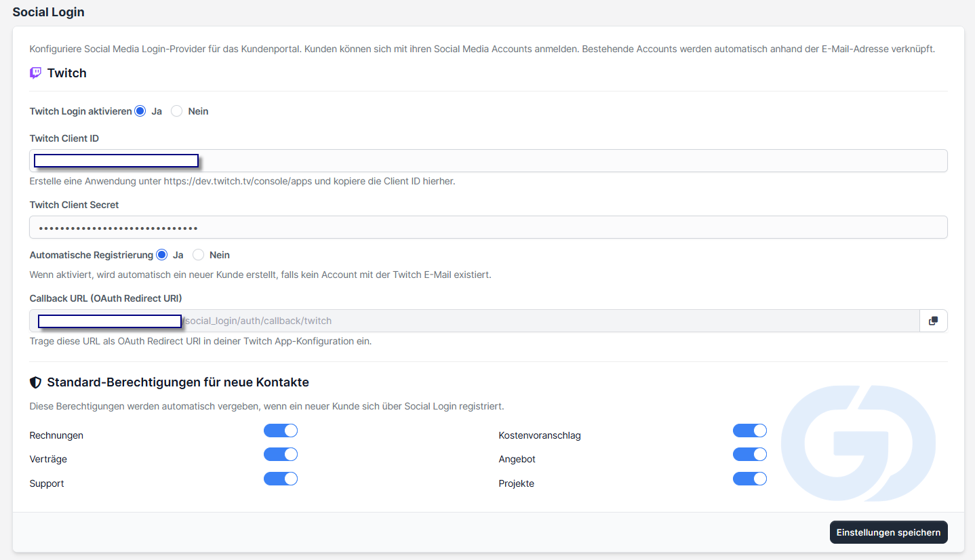Select Nein for Automatische Registrierung

(x=199, y=255)
